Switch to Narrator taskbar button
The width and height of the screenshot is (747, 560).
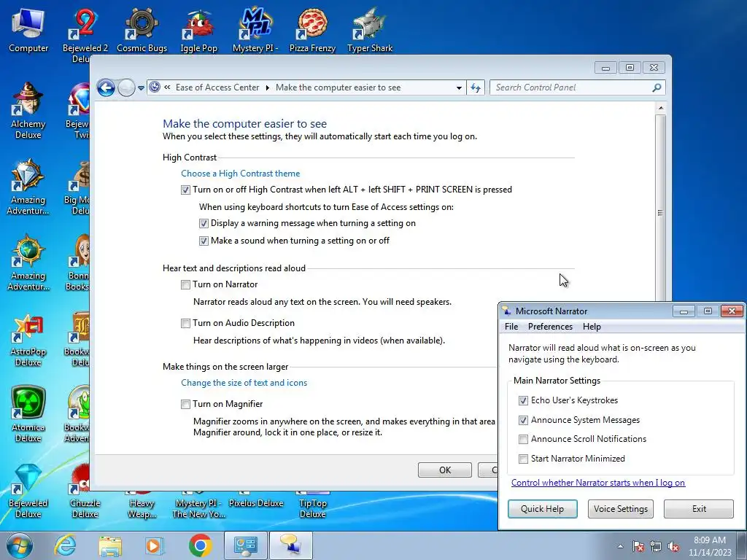(290, 545)
